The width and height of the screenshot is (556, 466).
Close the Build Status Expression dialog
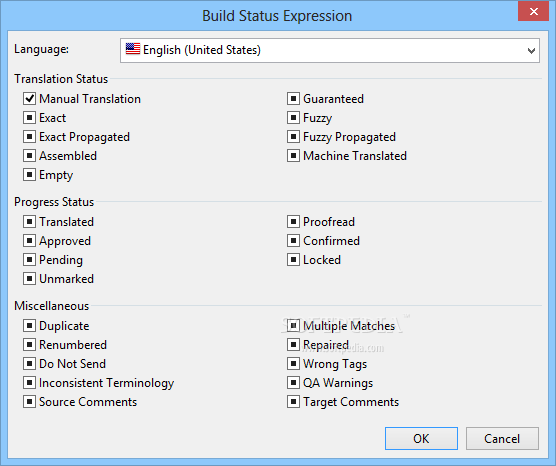533,11
